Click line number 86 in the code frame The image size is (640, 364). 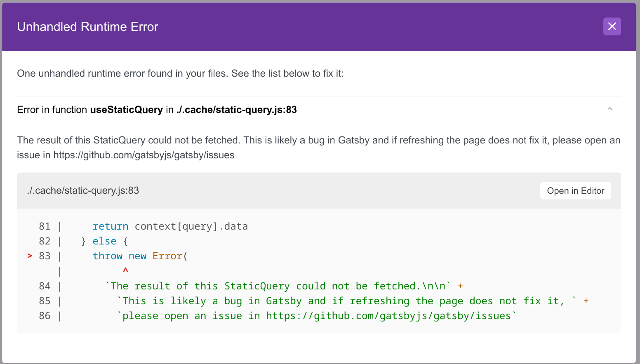45,315
